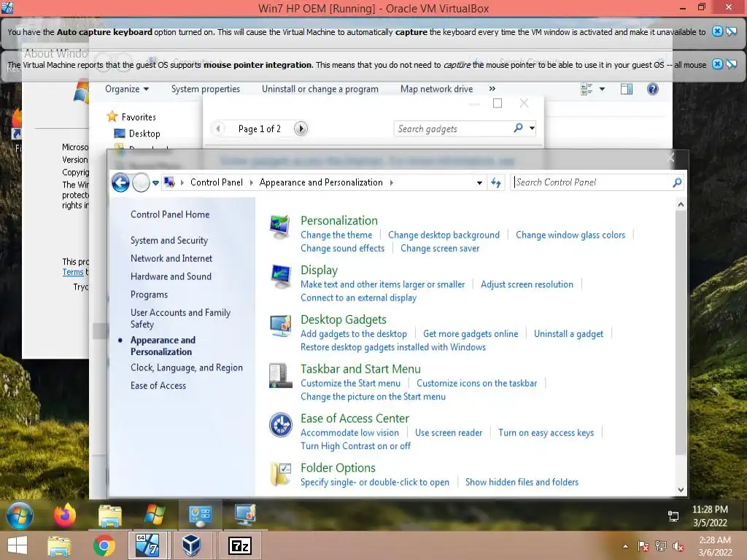Screen dimensions: 747x560
Task: Open 7-Zip on host taskbar
Action: (x=239, y=545)
